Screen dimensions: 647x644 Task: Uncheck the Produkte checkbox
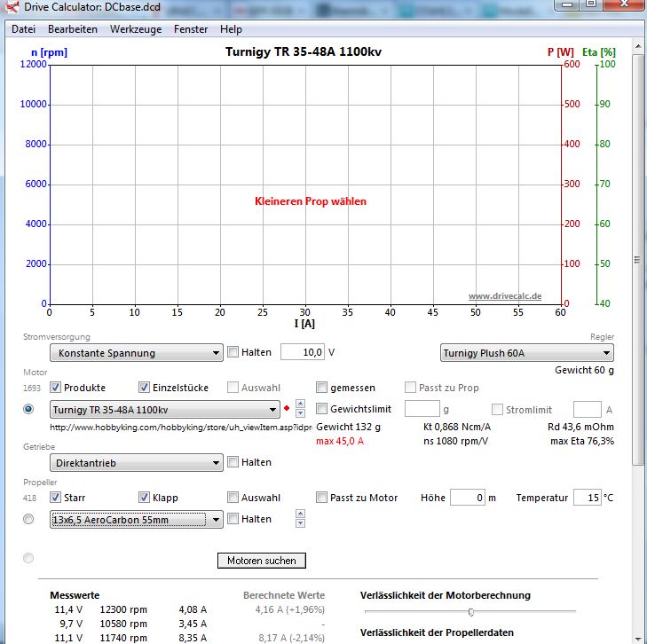pyautogui.click(x=55, y=388)
